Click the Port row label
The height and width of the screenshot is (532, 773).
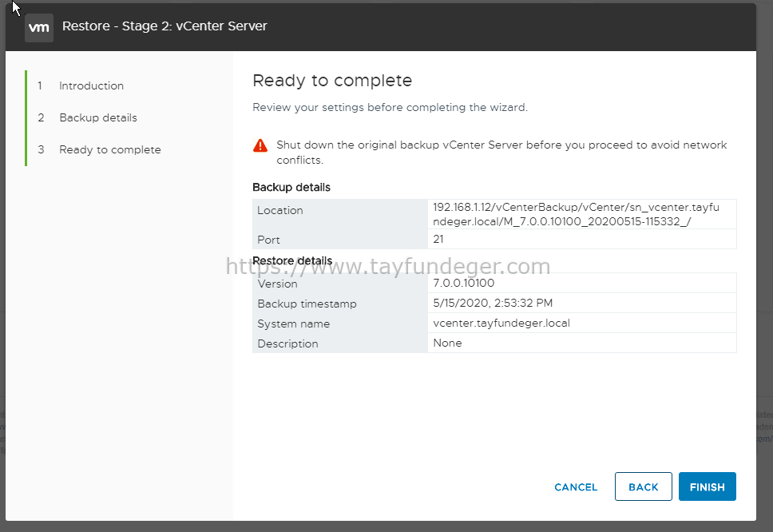(x=268, y=240)
